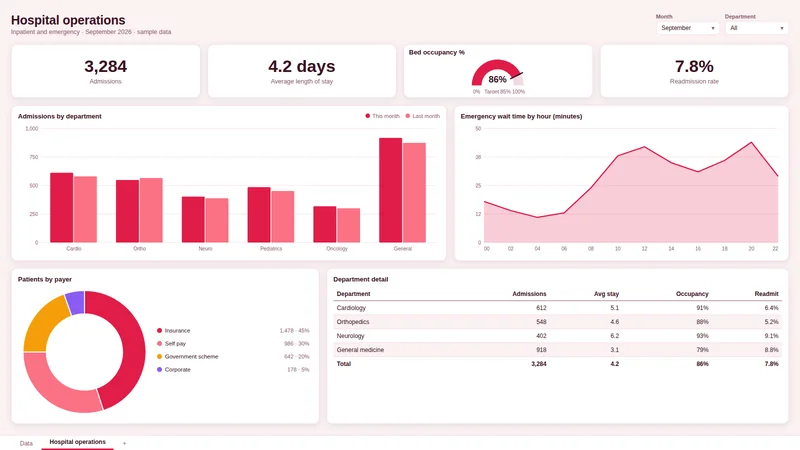Click the 93% occupancy cell
The width and height of the screenshot is (800, 450).
[703, 336]
